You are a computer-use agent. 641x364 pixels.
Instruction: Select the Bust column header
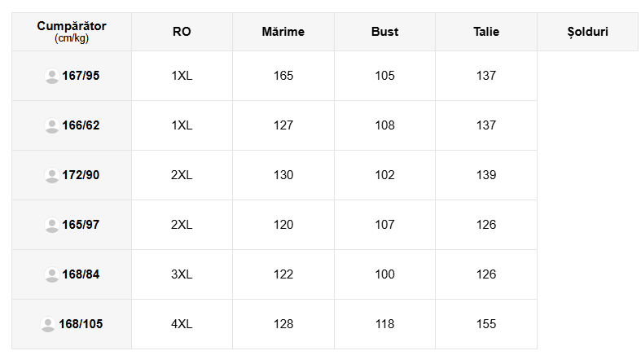(x=384, y=32)
